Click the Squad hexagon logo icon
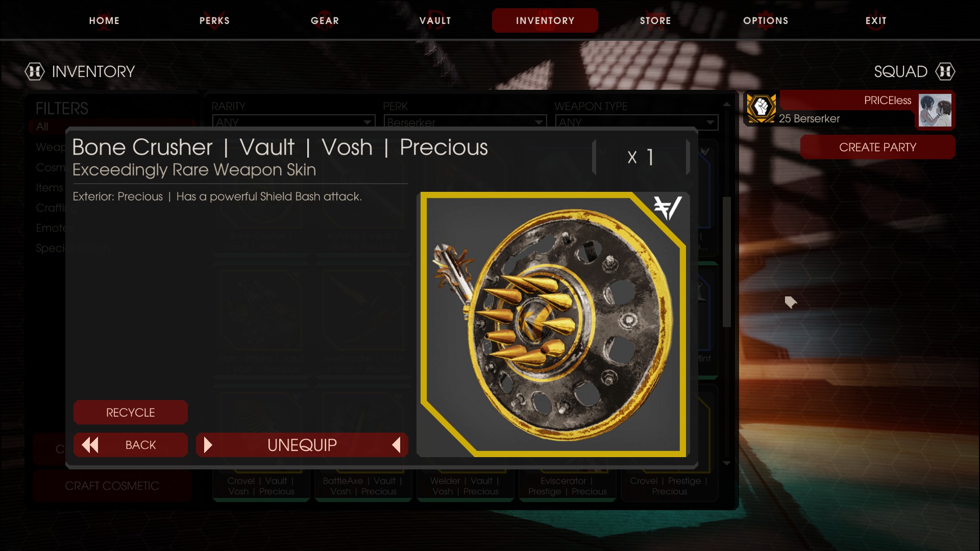This screenshot has width=980, height=551. [x=945, y=71]
